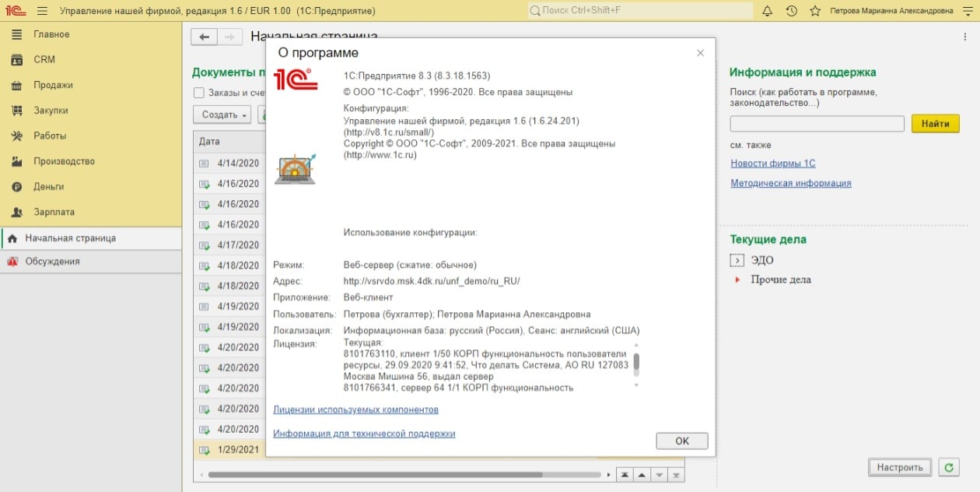Screen dimensions: 980x492
Task: Click the Зарплата person icon
Action: 16,212
